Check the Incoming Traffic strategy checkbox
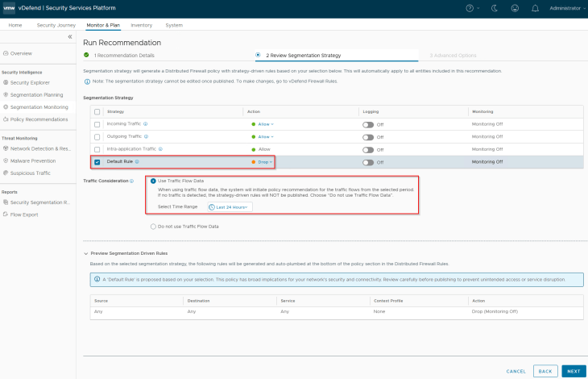This screenshot has width=588, height=379. pyautogui.click(x=97, y=124)
